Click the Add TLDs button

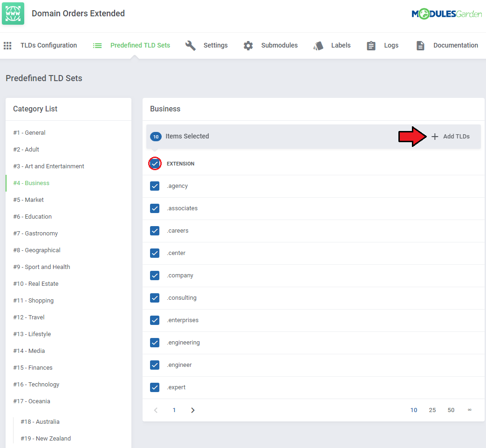[x=451, y=137]
